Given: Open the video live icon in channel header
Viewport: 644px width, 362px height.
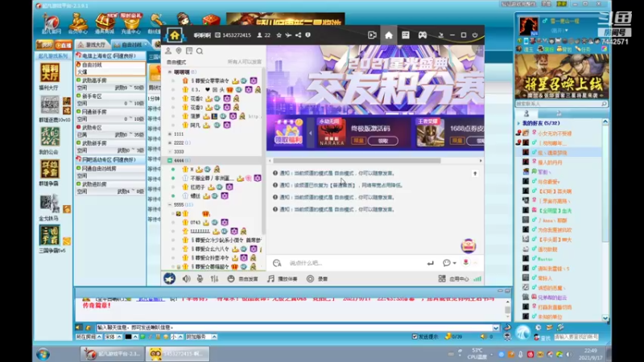Looking at the screenshot, I should pos(372,35).
